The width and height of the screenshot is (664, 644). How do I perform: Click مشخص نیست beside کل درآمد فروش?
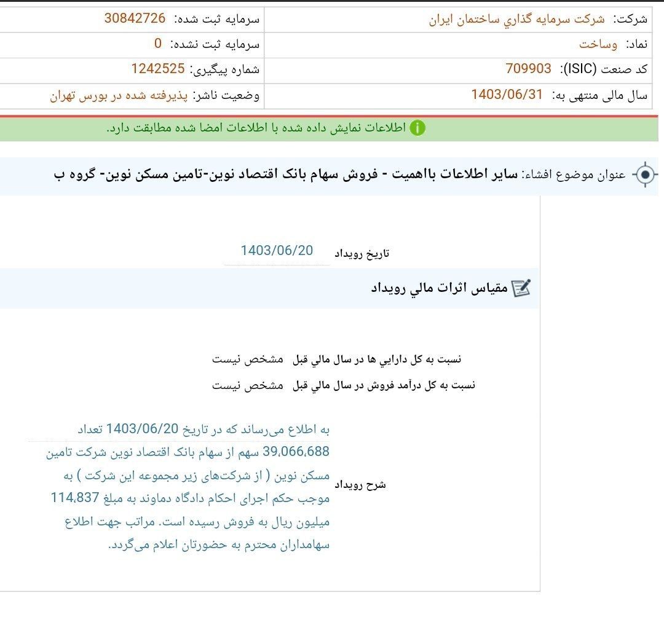click(247, 385)
